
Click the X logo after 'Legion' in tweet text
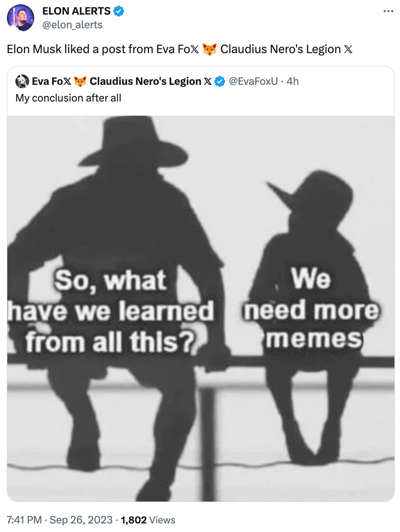pos(348,49)
